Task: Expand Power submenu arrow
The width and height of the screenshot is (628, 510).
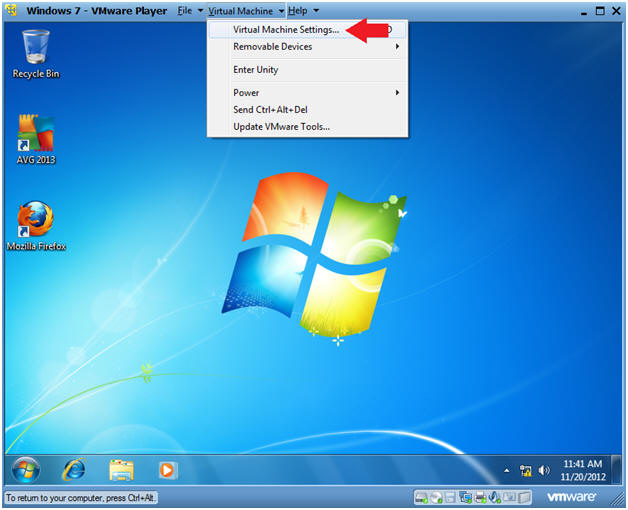Action: point(397,93)
